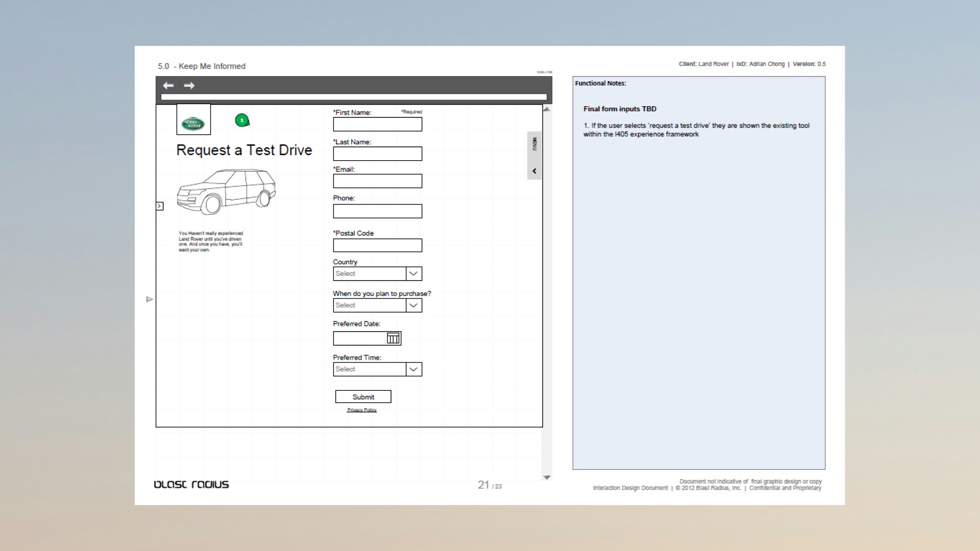Click into the Email input field
Screen dimensions: 980x551
(377, 181)
